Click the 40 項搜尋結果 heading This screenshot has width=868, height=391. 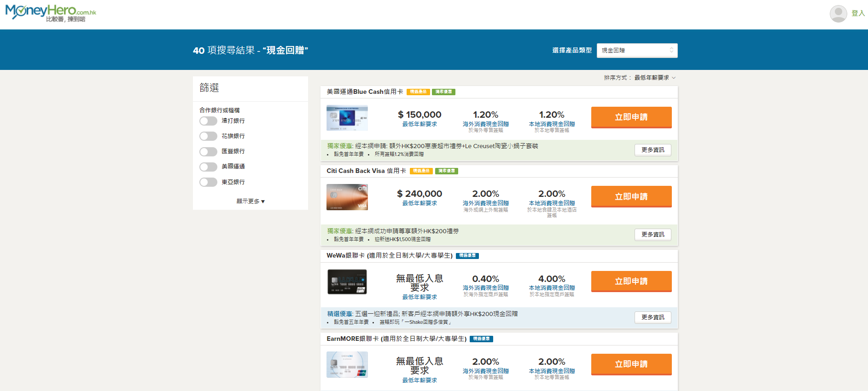[x=250, y=51]
